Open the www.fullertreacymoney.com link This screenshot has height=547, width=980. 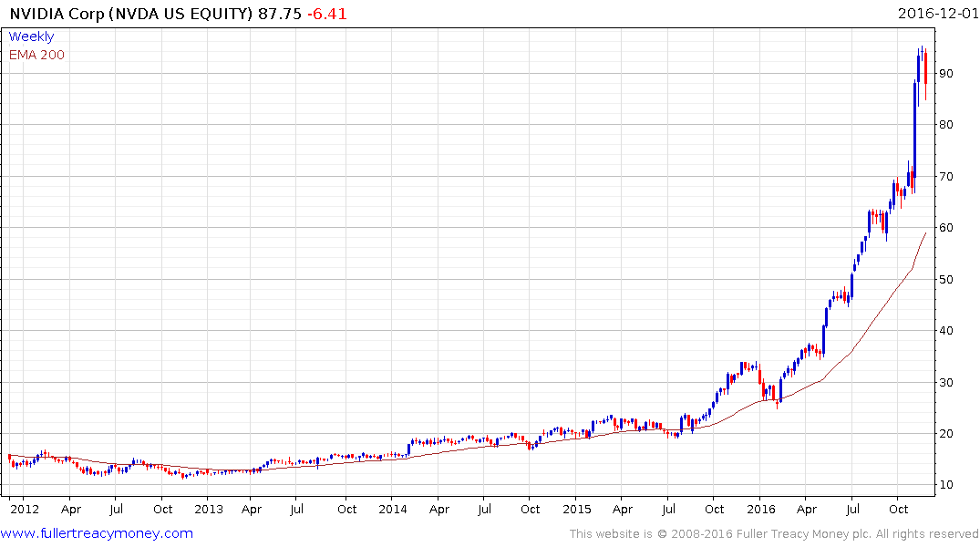coord(97,533)
